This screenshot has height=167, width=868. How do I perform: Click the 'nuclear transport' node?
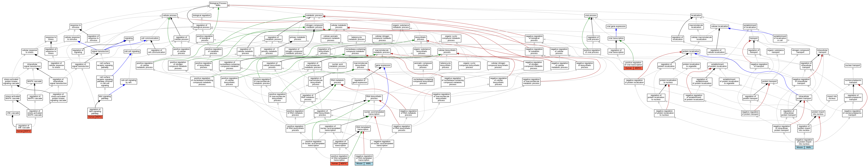point(853,65)
